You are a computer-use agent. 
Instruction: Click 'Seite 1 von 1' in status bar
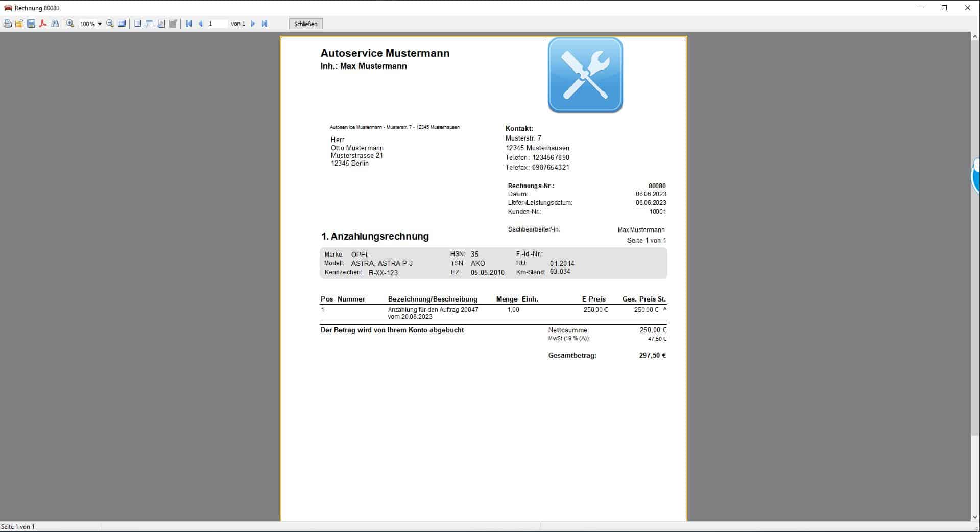click(18, 527)
